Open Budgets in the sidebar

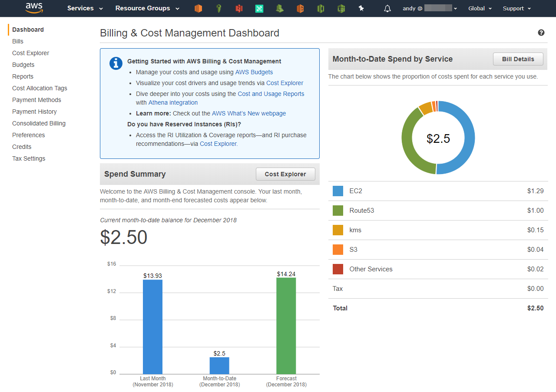pos(23,65)
